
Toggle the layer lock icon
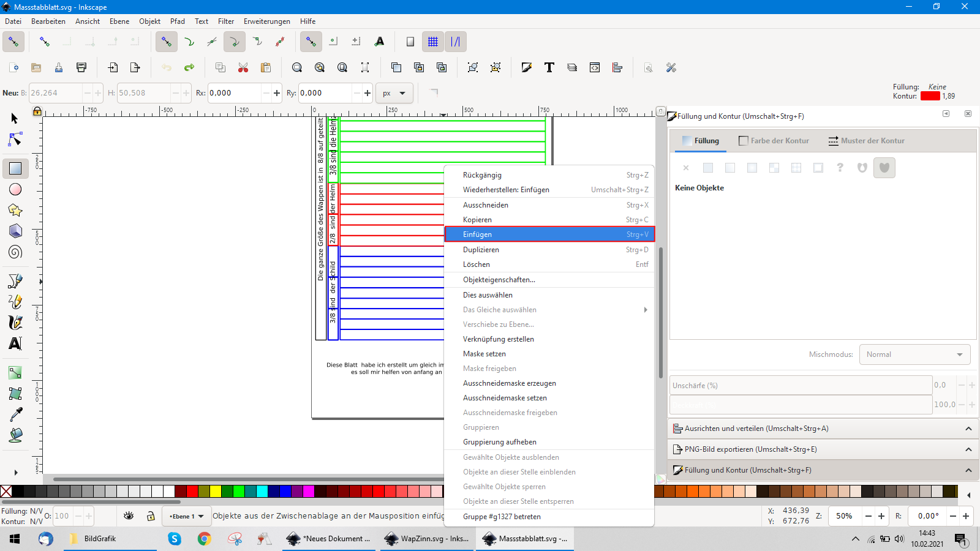tap(151, 516)
